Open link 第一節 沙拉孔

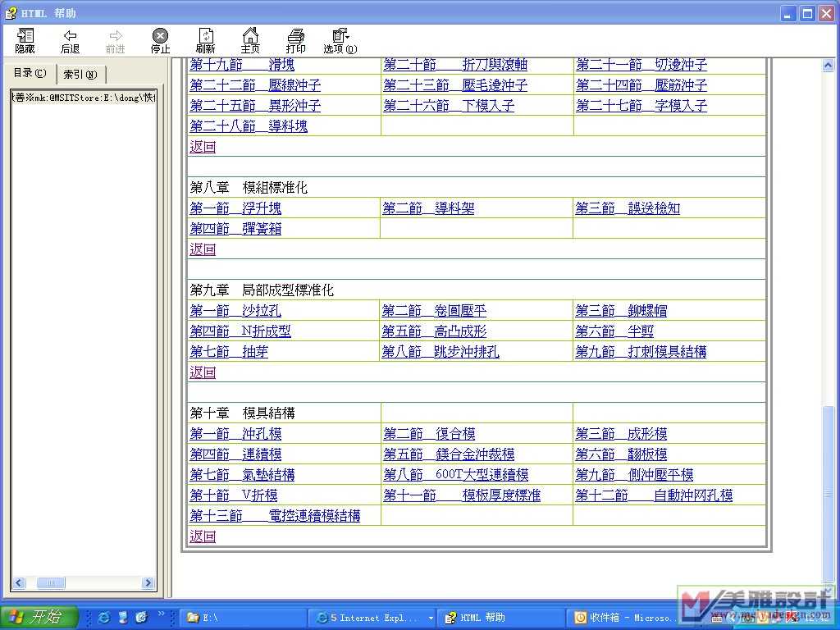click(235, 311)
